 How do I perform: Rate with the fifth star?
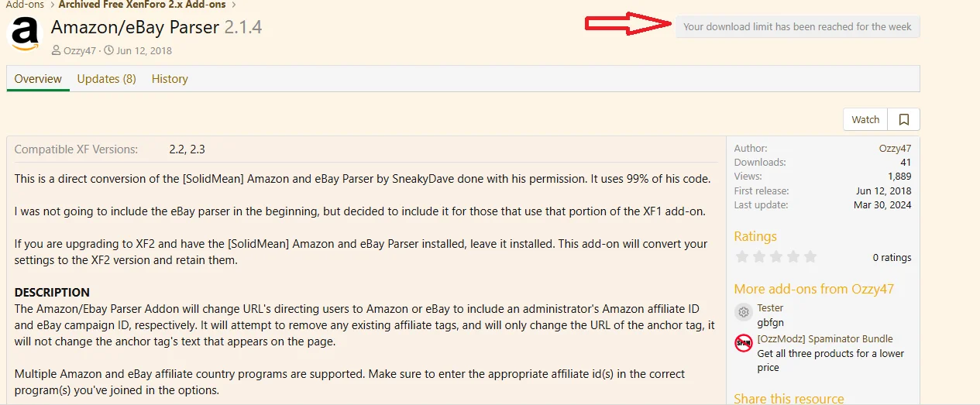[810, 256]
